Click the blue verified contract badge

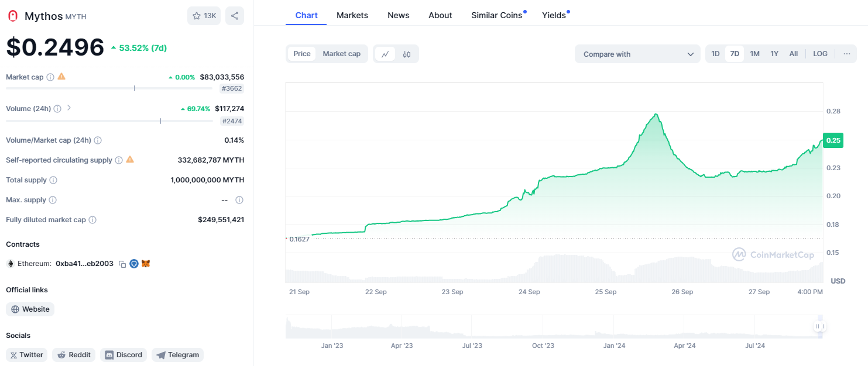coord(134,264)
